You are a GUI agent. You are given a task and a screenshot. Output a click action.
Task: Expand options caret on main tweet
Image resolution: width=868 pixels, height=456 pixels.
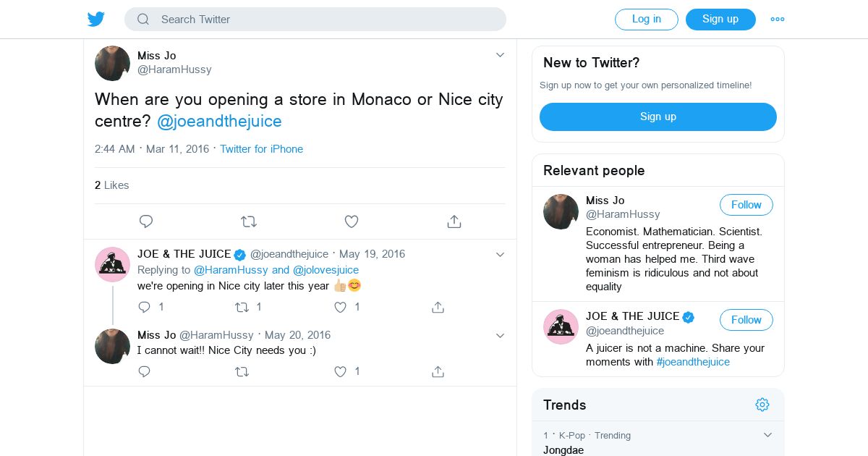[500, 55]
